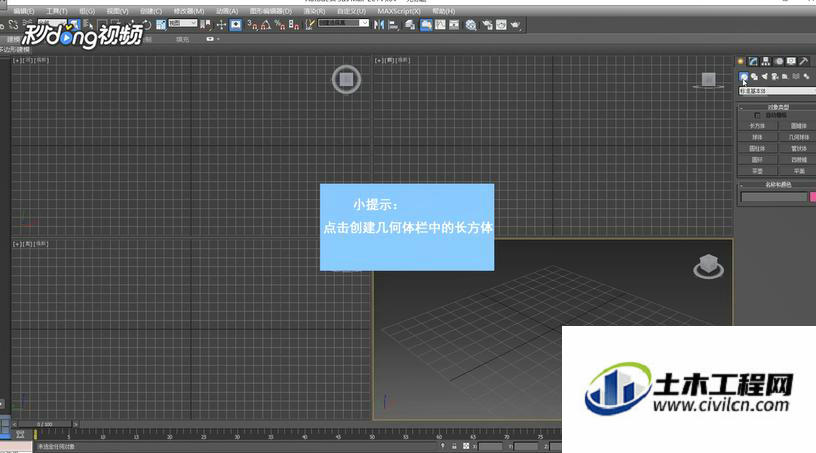Select the Select and Manipulate tool

(x=221, y=24)
